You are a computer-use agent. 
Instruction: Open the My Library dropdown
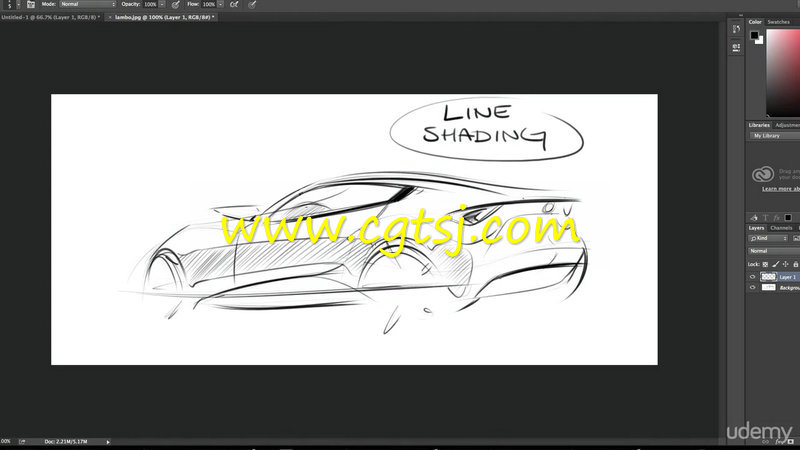click(x=774, y=136)
